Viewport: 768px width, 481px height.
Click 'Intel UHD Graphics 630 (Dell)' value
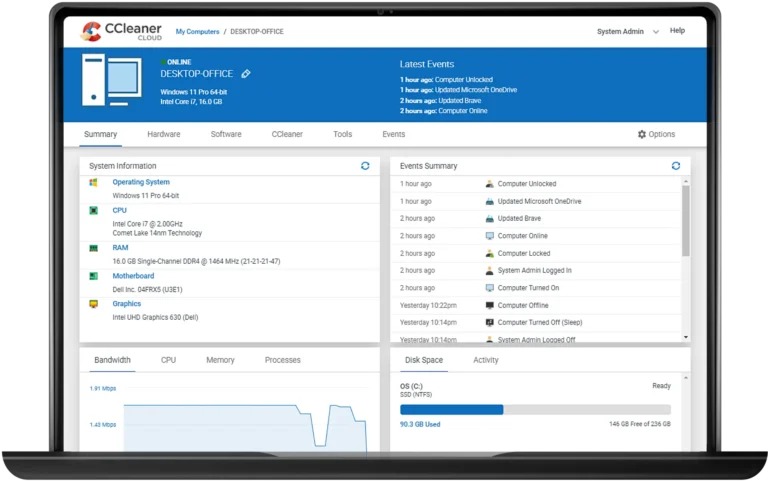[155, 318]
